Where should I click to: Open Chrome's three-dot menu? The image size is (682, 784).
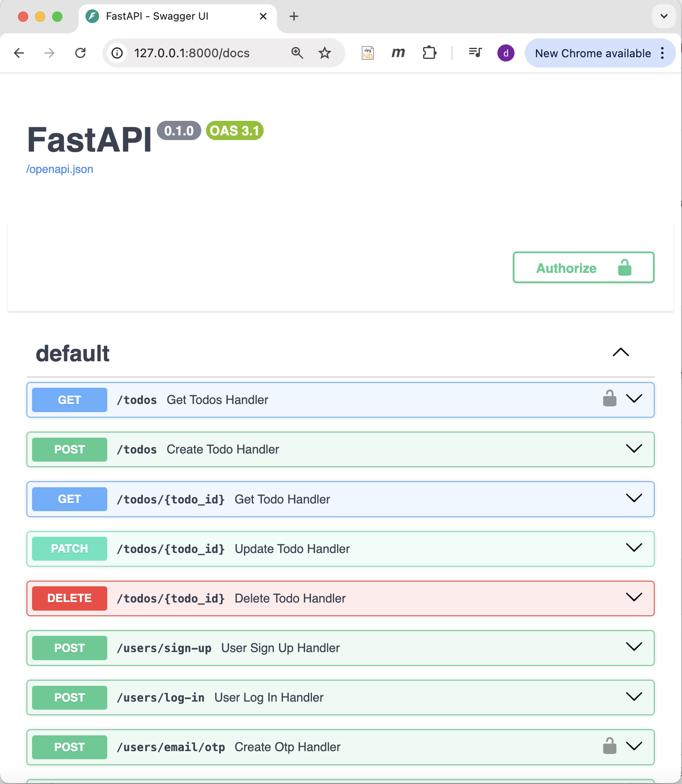[x=662, y=53]
